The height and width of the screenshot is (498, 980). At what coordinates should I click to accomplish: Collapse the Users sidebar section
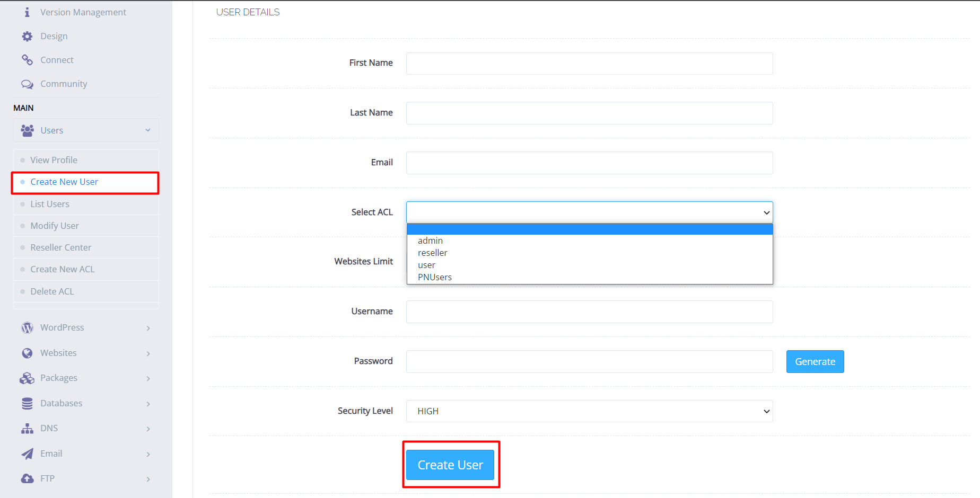point(148,130)
